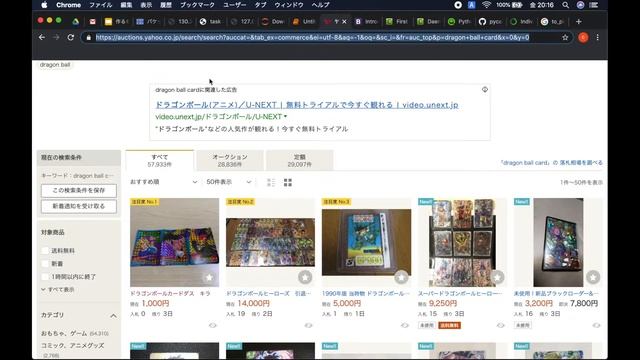The height and width of the screenshot is (360, 640).
Task: Open thumbnail of 注目度 No.1 card item
Action: pyautogui.click(x=174, y=242)
